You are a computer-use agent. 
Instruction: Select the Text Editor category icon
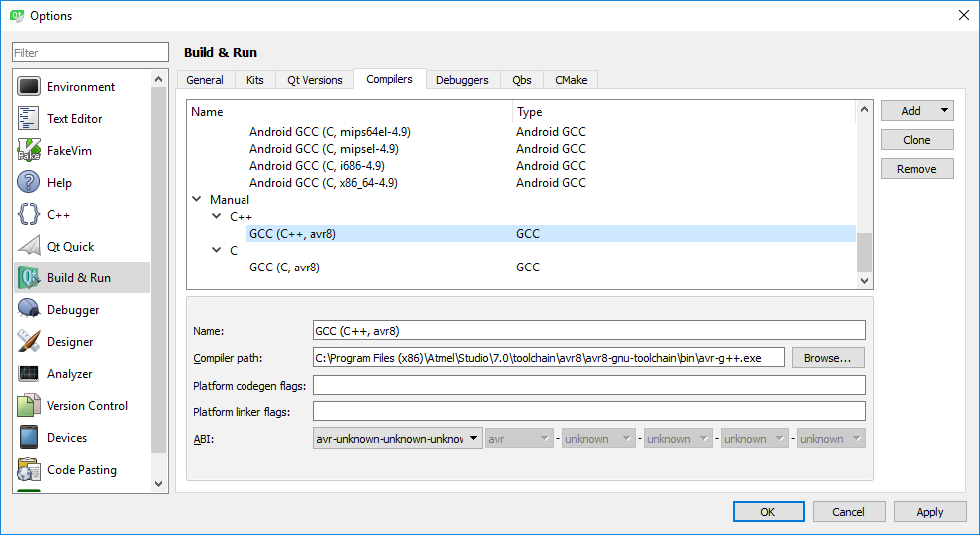pyautogui.click(x=29, y=119)
